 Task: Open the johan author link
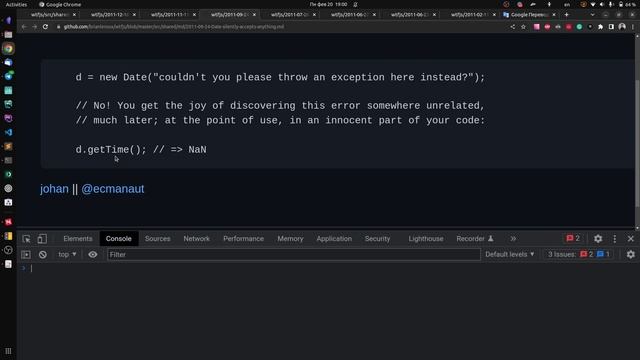coord(54,189)
